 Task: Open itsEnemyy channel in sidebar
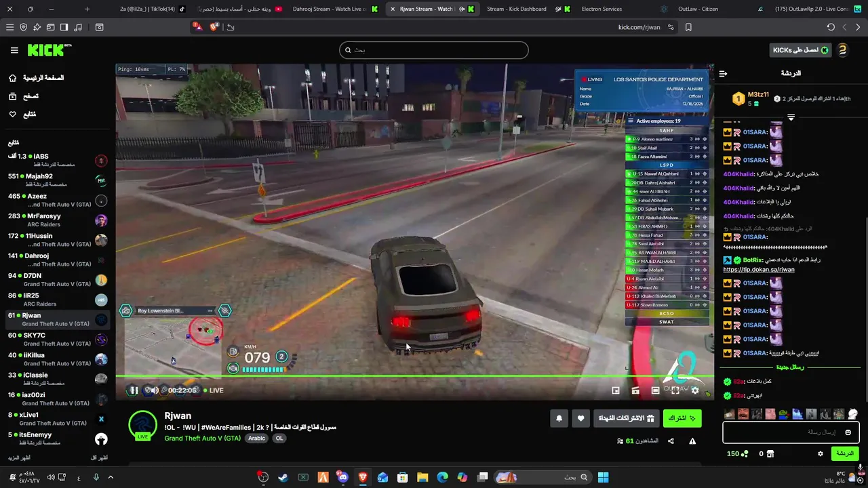click(x=58, y=439)
